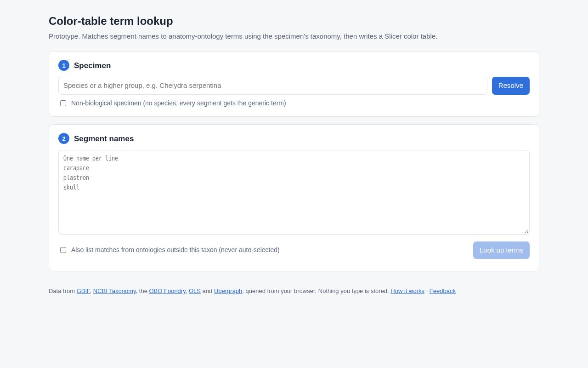
Task: Click the Resolve button
Action: point(510,86)
